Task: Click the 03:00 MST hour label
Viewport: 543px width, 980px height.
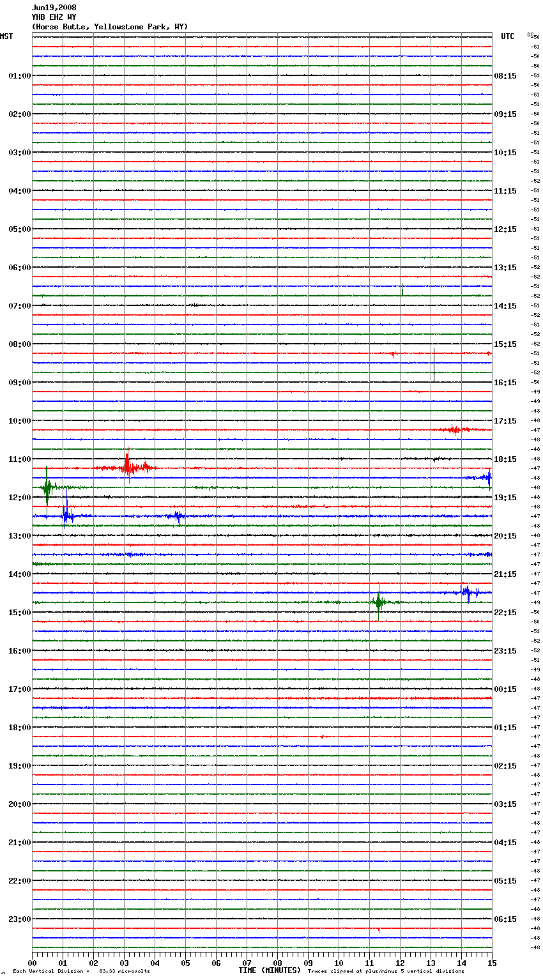Action: (x=20, y=153)
